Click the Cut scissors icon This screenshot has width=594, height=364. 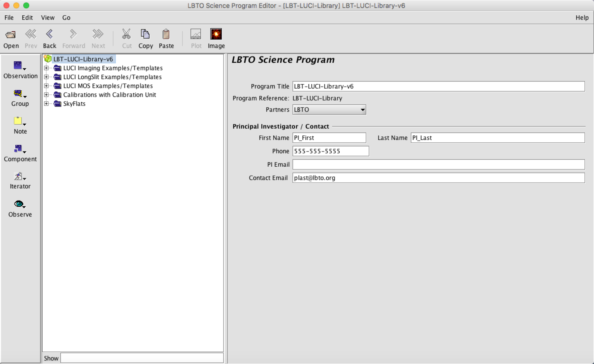[x=126, y=34]
